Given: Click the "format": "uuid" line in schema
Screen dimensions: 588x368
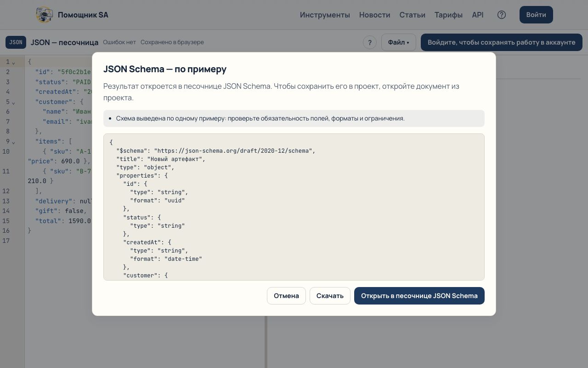Looking at the screenshot, I should (x=158, y=201).
